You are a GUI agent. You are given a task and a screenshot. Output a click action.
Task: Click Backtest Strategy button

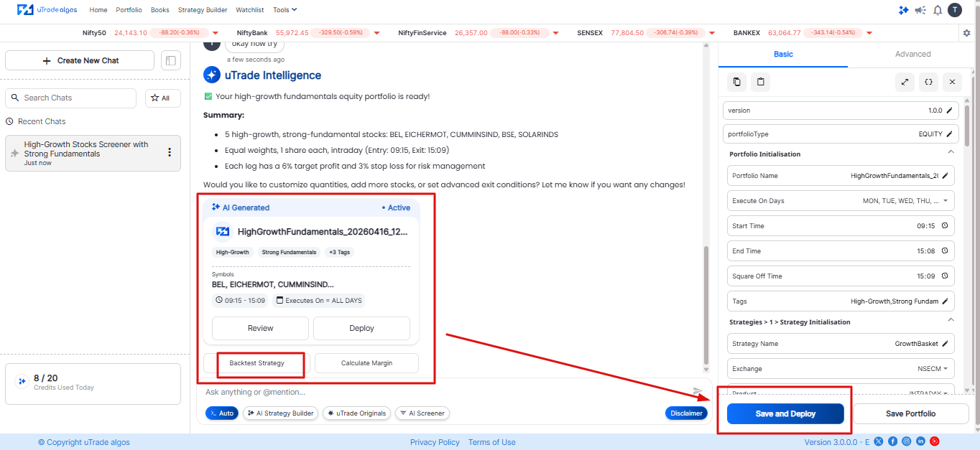point(256,363)
